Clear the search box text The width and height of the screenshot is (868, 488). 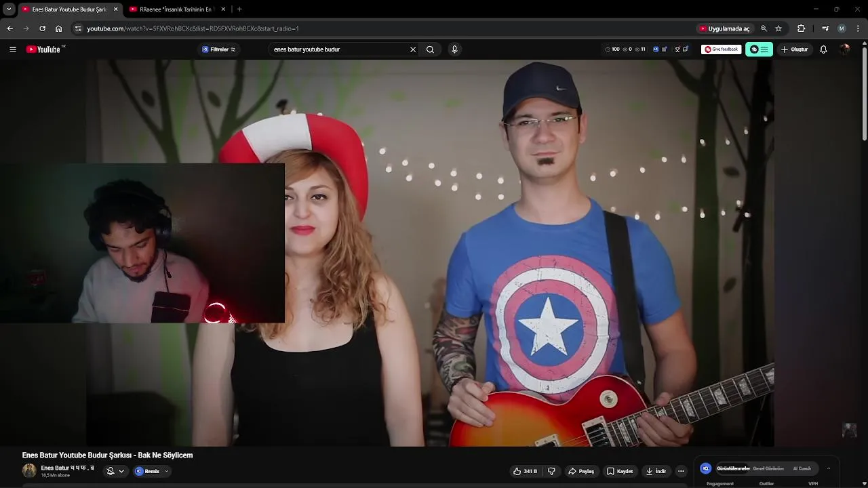pos(412,49)
